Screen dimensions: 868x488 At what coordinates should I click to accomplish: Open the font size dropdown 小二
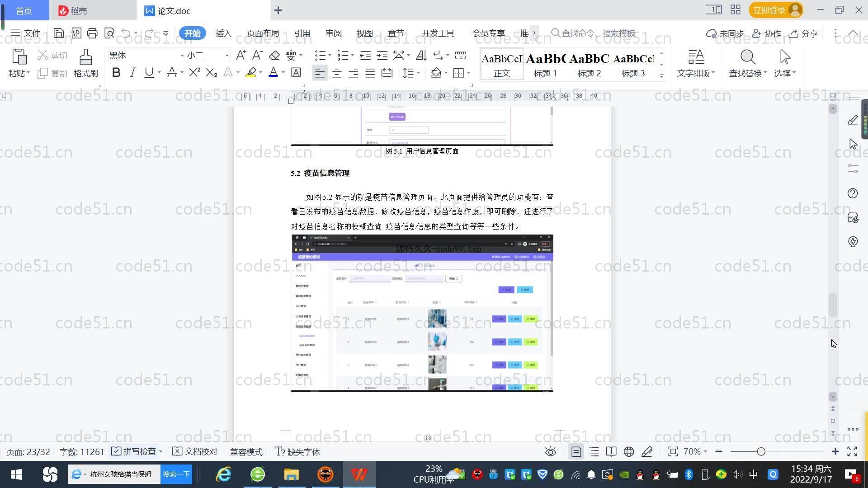tap(227, 56)
